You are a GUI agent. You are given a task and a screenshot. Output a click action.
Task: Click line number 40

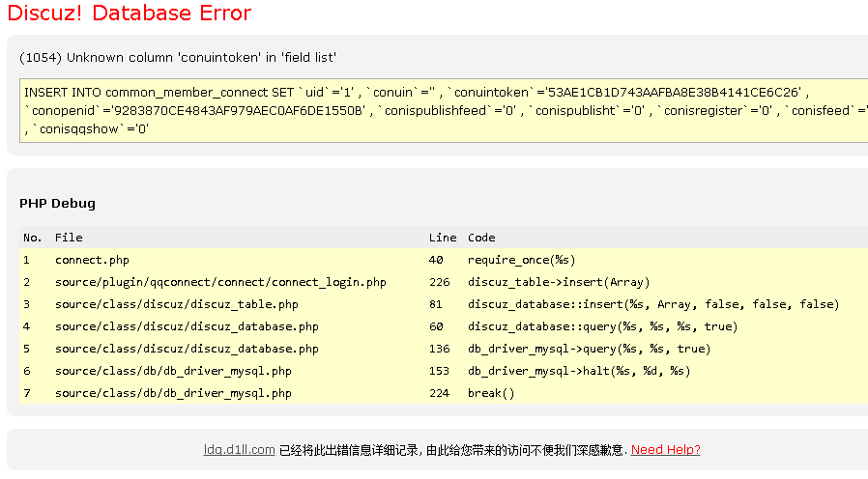tap(436, 260)
